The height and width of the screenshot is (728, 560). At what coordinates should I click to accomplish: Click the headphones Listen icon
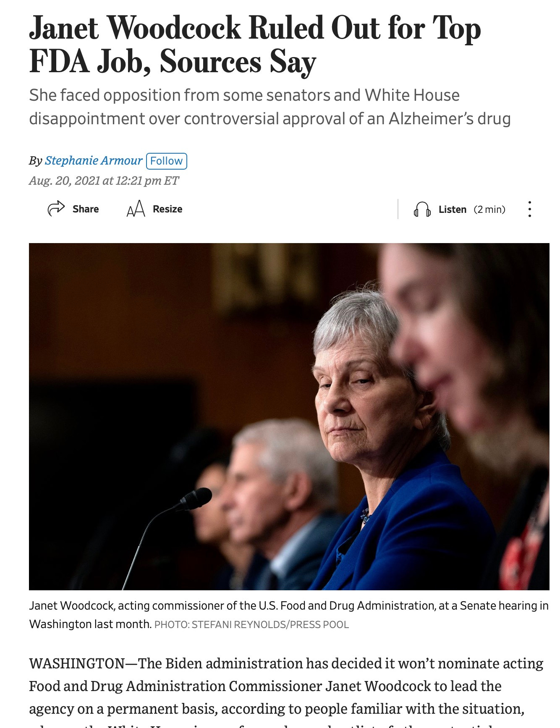[x=422, y=209]
